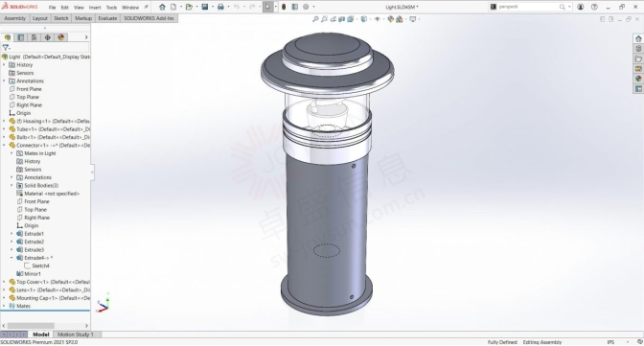The image size is (644, 346).
Task: Click the Rebuild traffic light icon
Action: click(x=284, y=7)
